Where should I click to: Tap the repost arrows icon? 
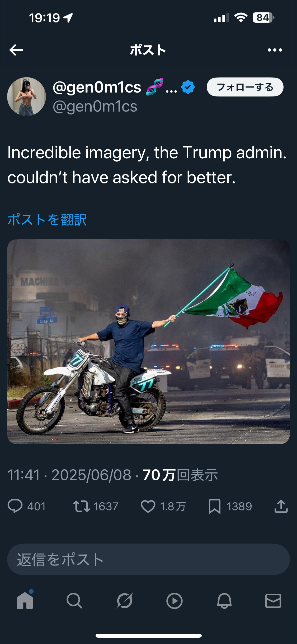82,506
